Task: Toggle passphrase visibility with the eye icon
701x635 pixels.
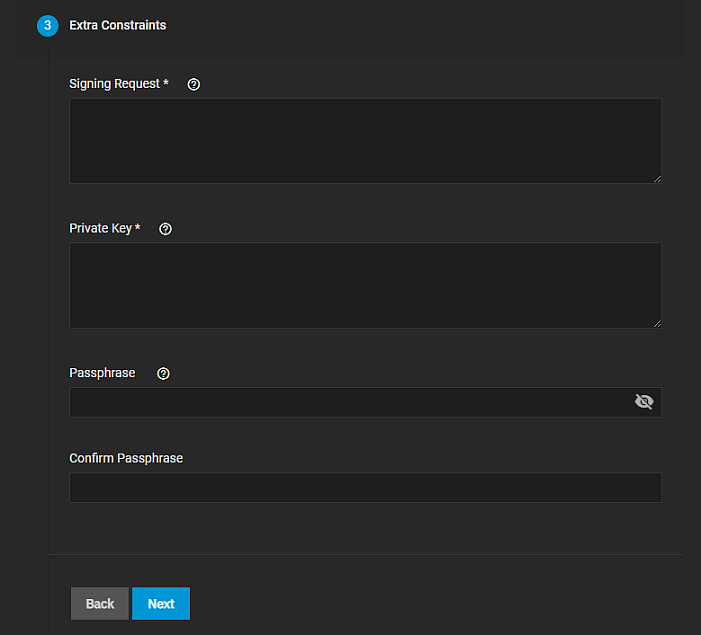Action: tap(644, 402)
